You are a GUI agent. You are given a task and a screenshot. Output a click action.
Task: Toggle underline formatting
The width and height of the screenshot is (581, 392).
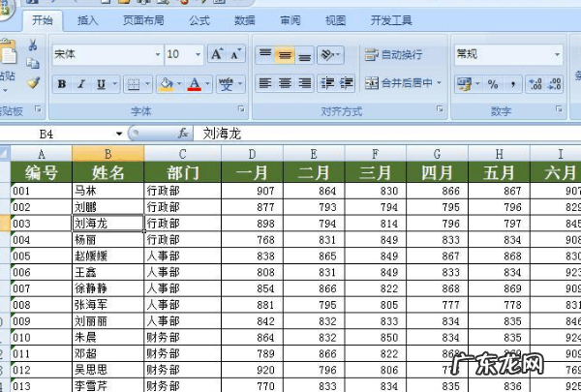(101, 84)
